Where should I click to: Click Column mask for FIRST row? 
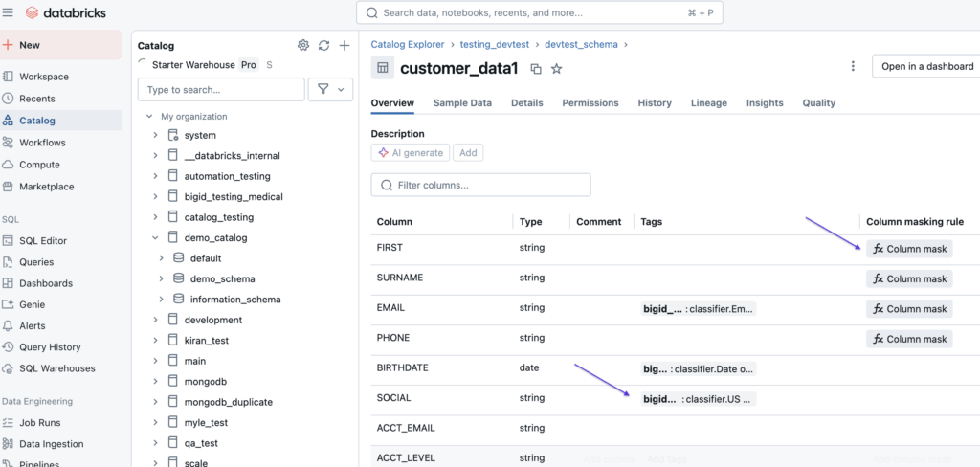coord(909,249)
